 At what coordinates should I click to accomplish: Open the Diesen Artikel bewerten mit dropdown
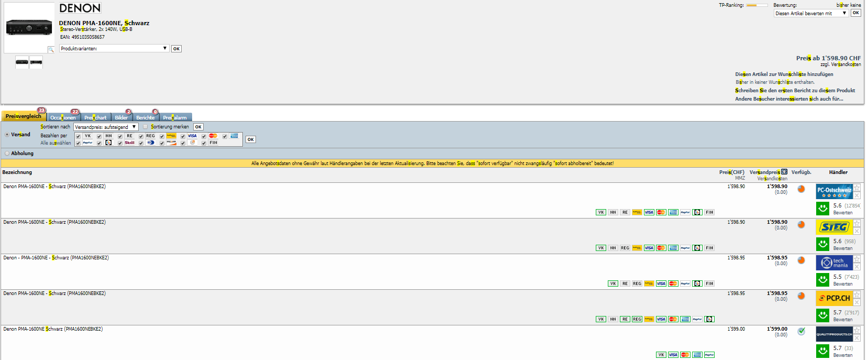coord(811,13)
